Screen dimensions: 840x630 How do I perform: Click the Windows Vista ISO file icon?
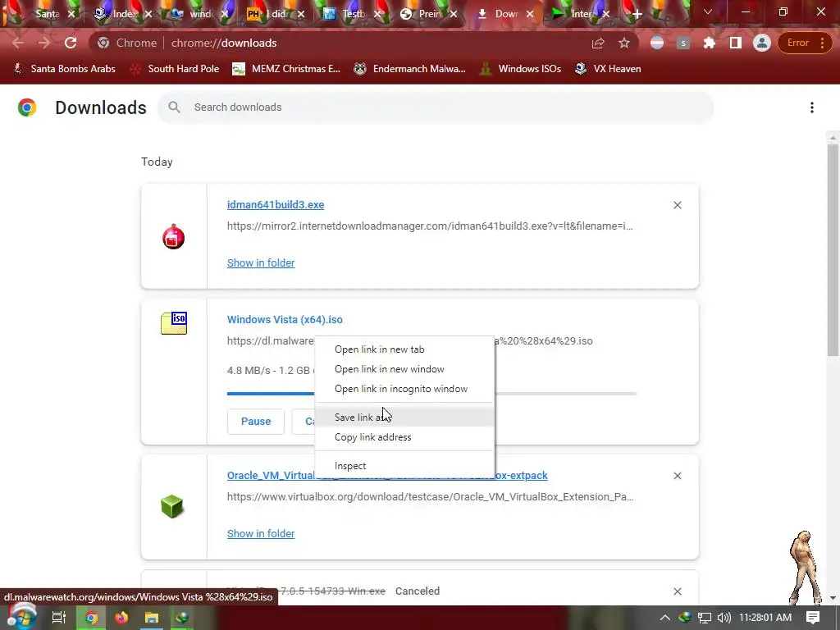pos(174,323)
